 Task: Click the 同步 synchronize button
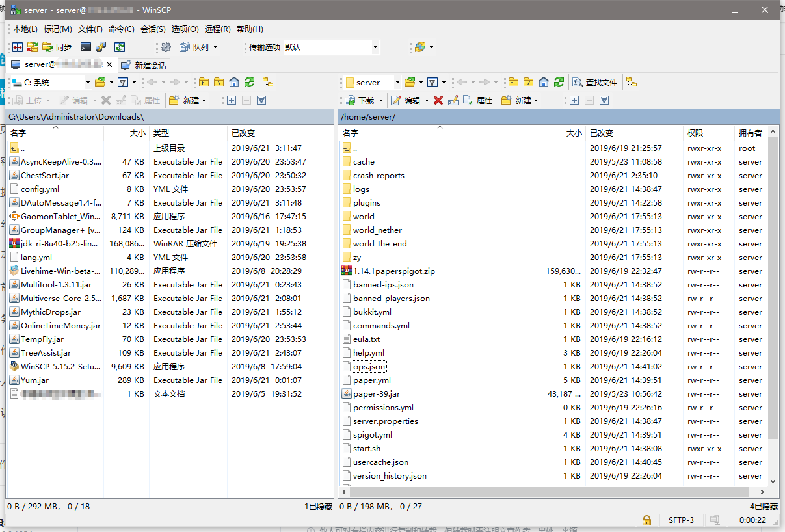point(57,47)
